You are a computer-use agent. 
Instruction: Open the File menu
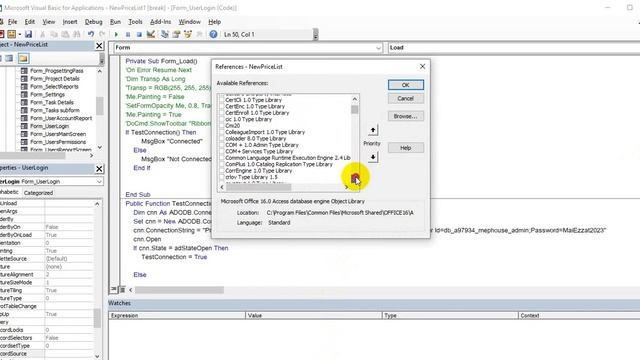click(13, 22)
